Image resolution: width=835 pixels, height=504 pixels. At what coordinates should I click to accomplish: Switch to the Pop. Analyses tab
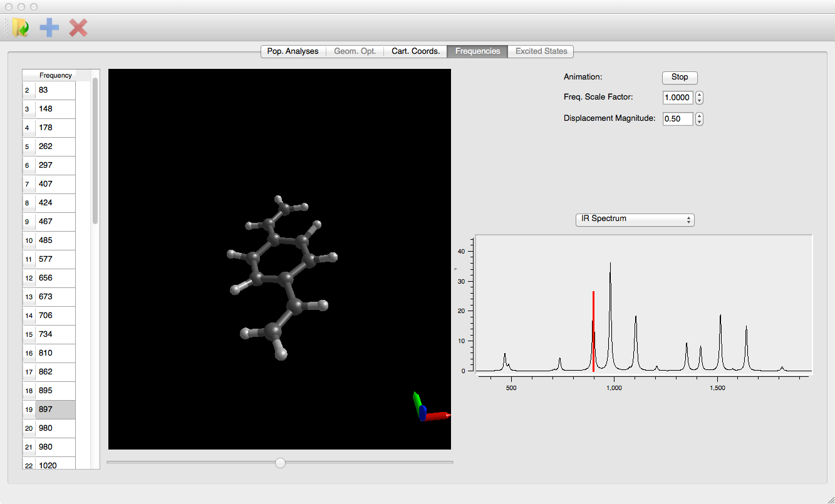pyautogui.click(x=293, y=51)
